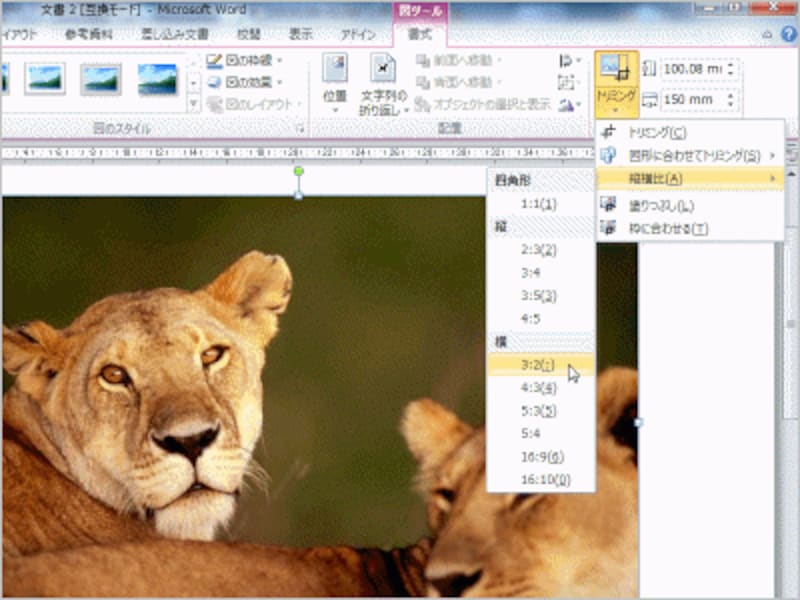Viewport: 800px width, 600px height.
Task: Decrease the width value with the down stepper
Action: click(732, 104)
